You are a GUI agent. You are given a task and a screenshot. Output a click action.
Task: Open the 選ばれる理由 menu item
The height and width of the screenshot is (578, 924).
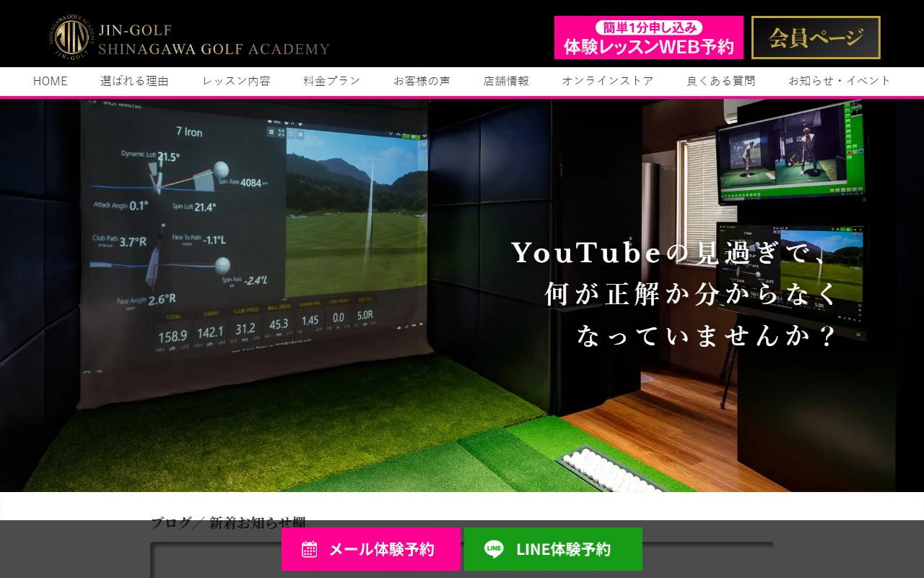point(135,81)
